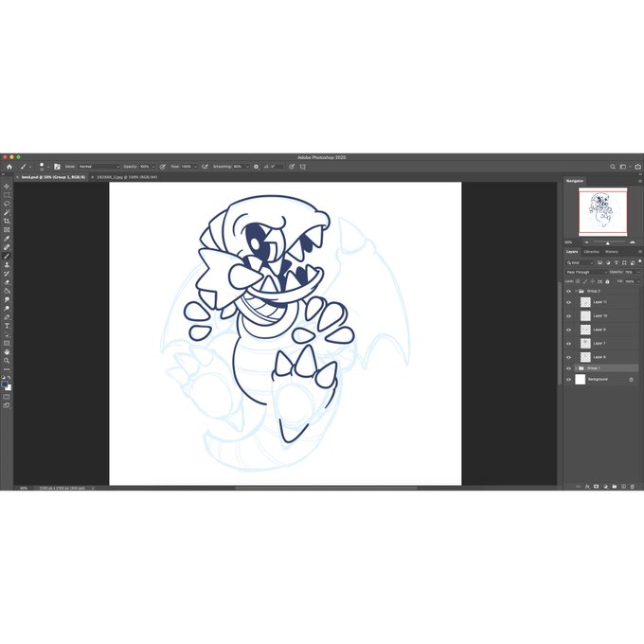
Task: Add layer style fx button
Action: tap(587, 487)
